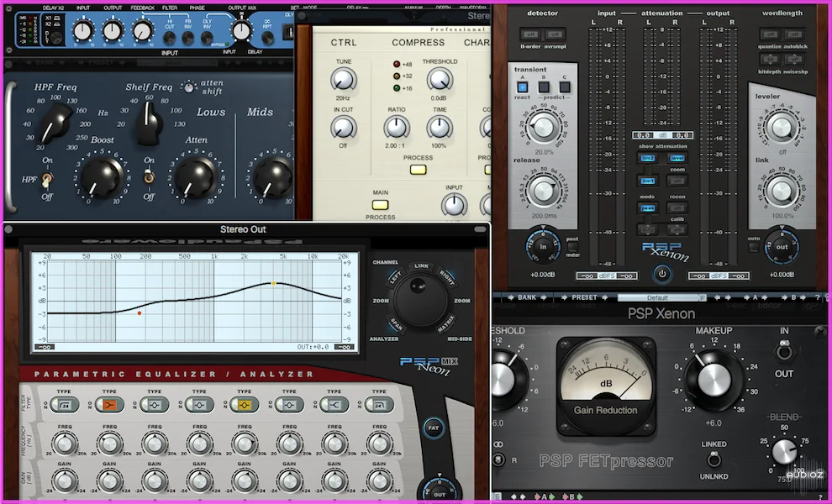This screenshot has width=832, height=504.
Task: Toggle transient mode A react button
Action: 522,87
